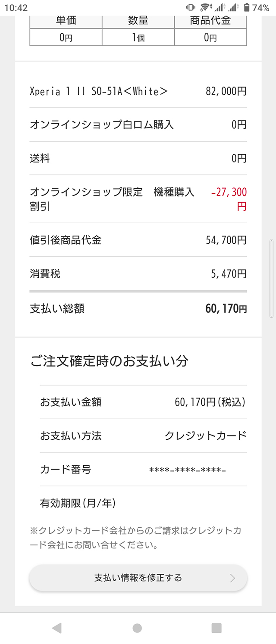Tap the Wi-Fi icon in status bar
The image size is (276, 644).
[x=206, y=7]
